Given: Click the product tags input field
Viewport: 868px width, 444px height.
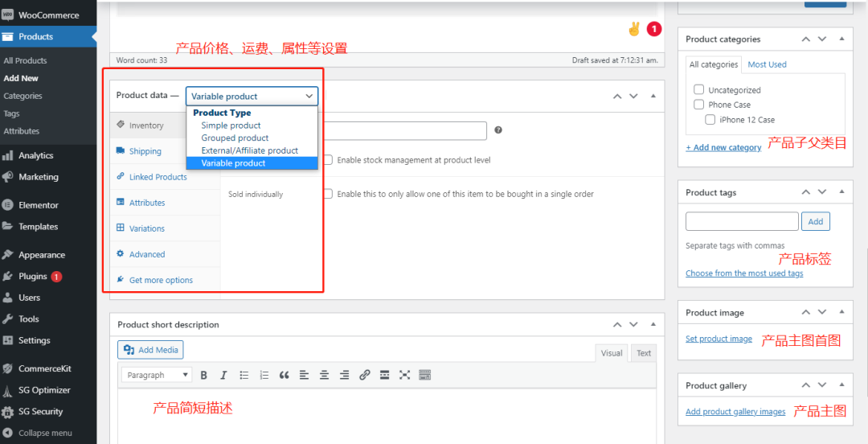Looking at the screenshot, I should 742,221.
